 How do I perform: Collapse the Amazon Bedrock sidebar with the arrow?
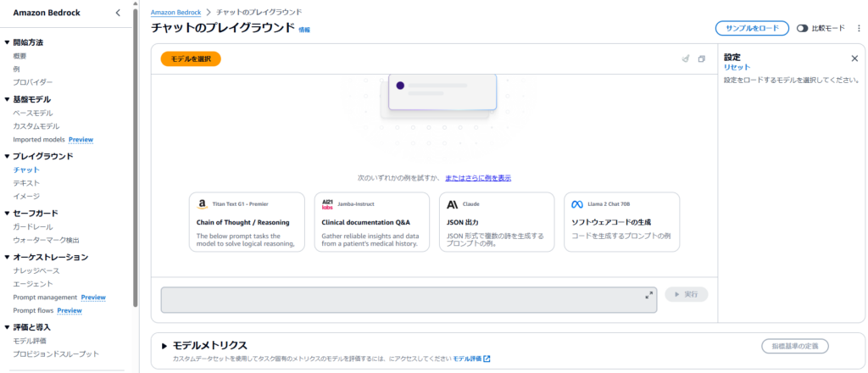[x=118, y=13]
